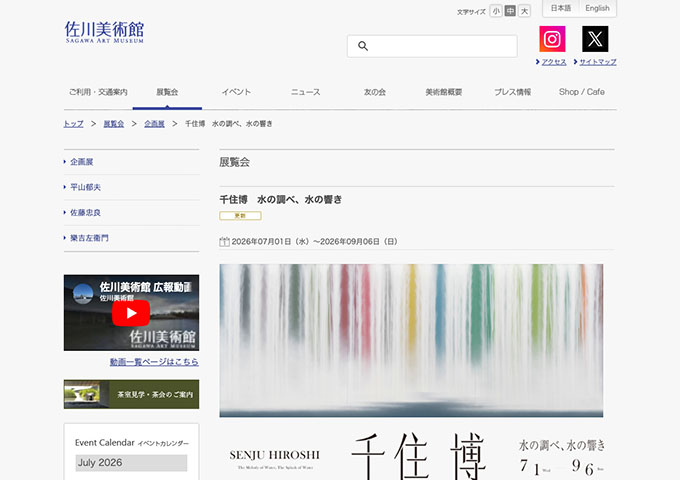Click the date range 2026年07月01日～2026年09月06日
Screen dimensions: 680x480
point(314,242)
